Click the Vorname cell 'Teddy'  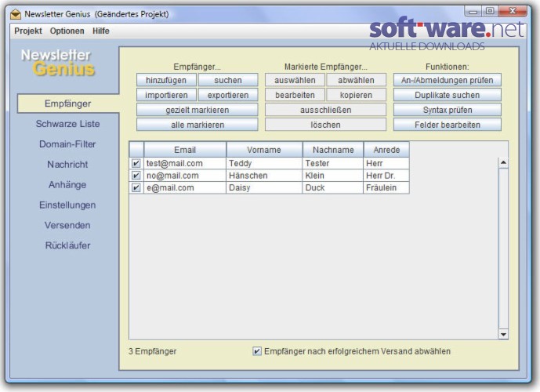[264, 163]
